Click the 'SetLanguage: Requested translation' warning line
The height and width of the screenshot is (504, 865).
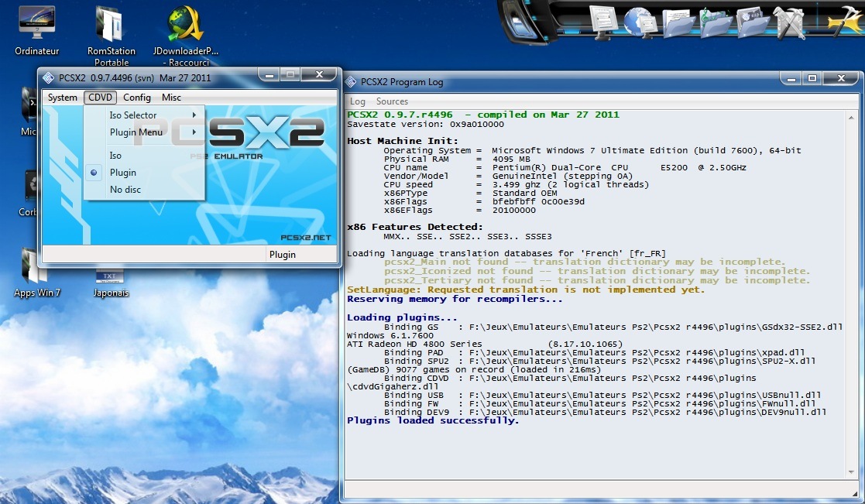pos(526,290)
